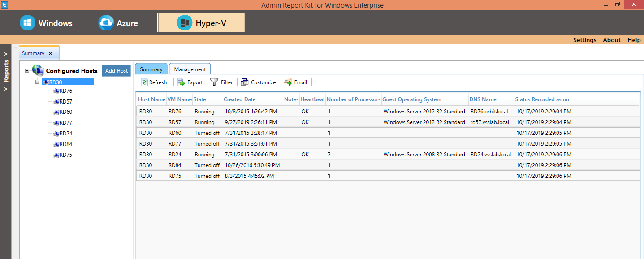Click the VM icon beside RD76
Image resolution: width=644 pixels, height=259 pixels.
56,91
